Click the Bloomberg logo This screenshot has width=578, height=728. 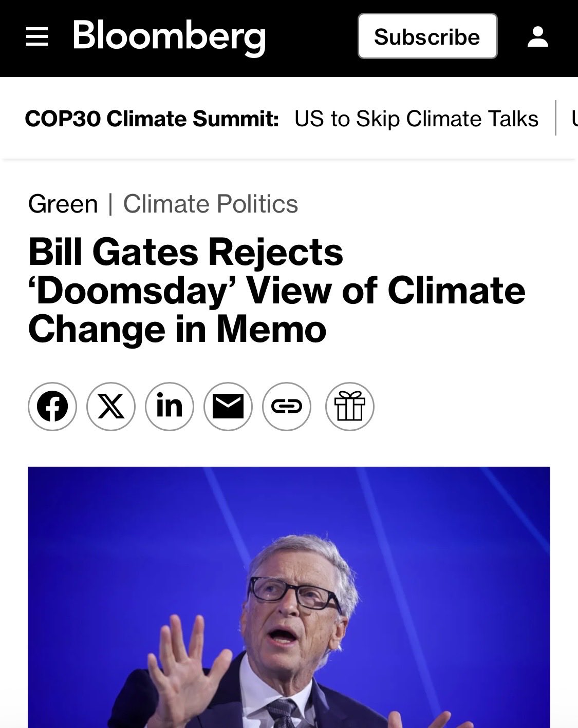(169, 37)
